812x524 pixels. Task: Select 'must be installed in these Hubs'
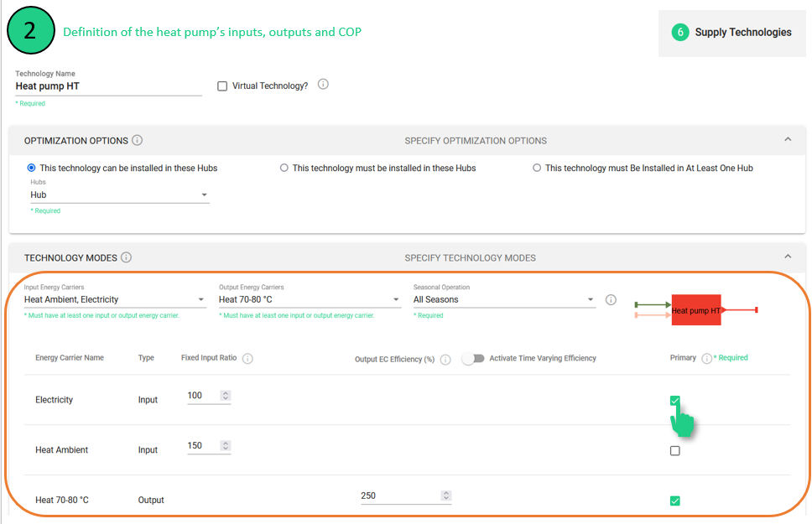[284, 169]
